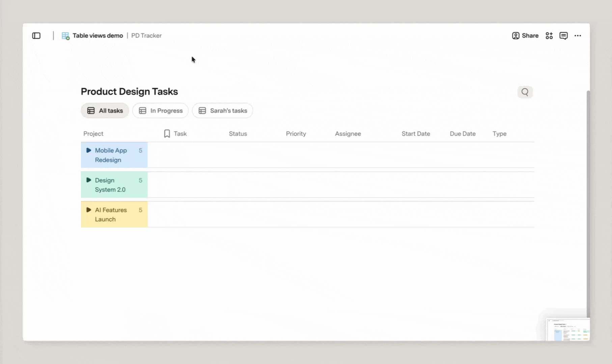Viewport: 612px width, 364px height.
Task: Click the Type column header
Action: tap(499, 134)
